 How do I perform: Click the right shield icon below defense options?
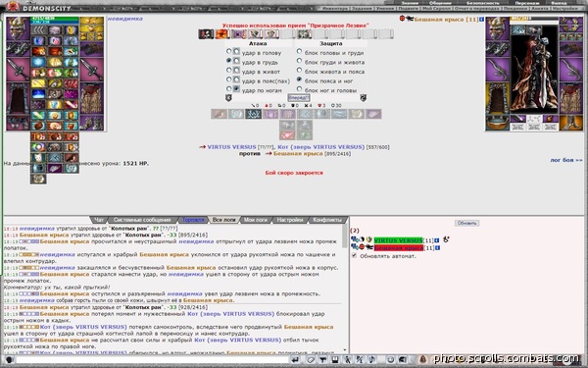363,97
